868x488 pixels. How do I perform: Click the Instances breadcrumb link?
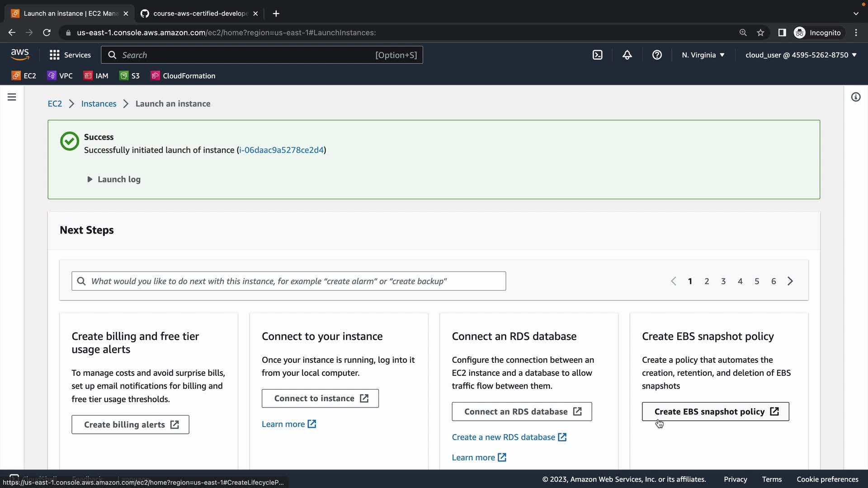coord(99,103)
